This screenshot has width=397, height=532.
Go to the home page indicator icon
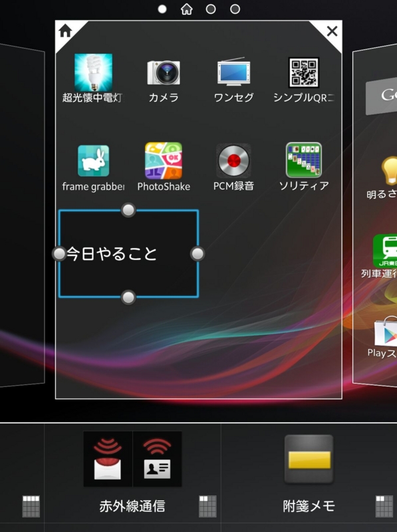click(x=186, y=9)
